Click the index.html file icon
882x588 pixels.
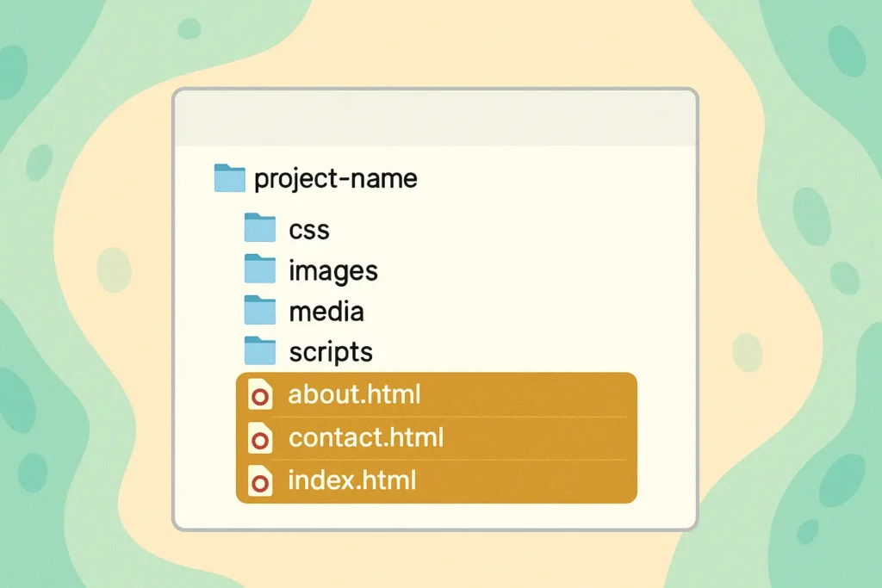[x=260, y=480]
